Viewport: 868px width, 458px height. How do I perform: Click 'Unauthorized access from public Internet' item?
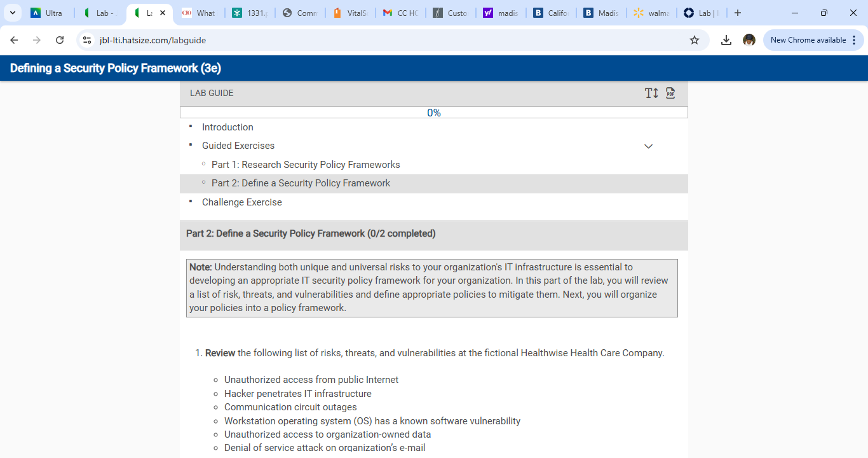click(x=311, y=380)
